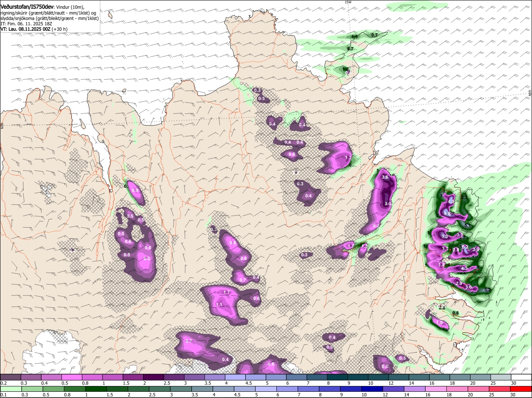Viewport: 532px width, 398px height.
Task: Click the Veðurstofan/IS750dev title text
Action: (x=27, y=7)
